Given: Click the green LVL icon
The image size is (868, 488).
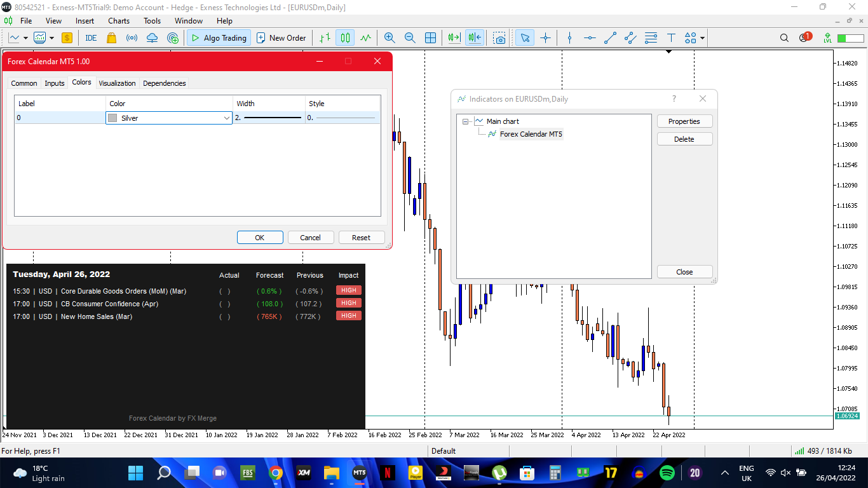Looking at the screenshot, I should coord(827,37).
